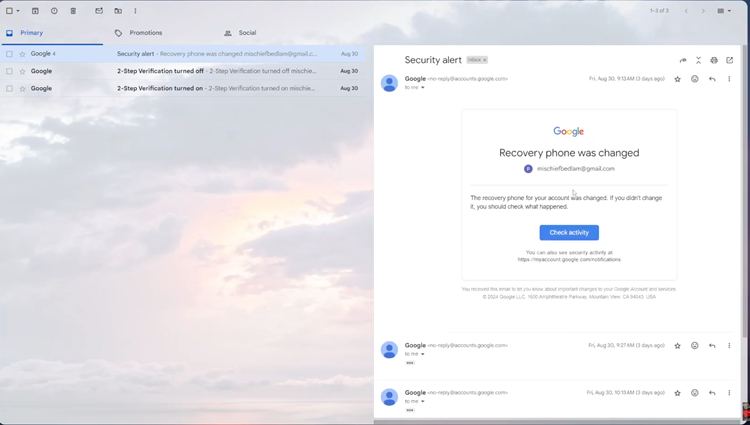Reply to the 9:27 AM Google message
The image size is (750, 425).
click(712, 346)
